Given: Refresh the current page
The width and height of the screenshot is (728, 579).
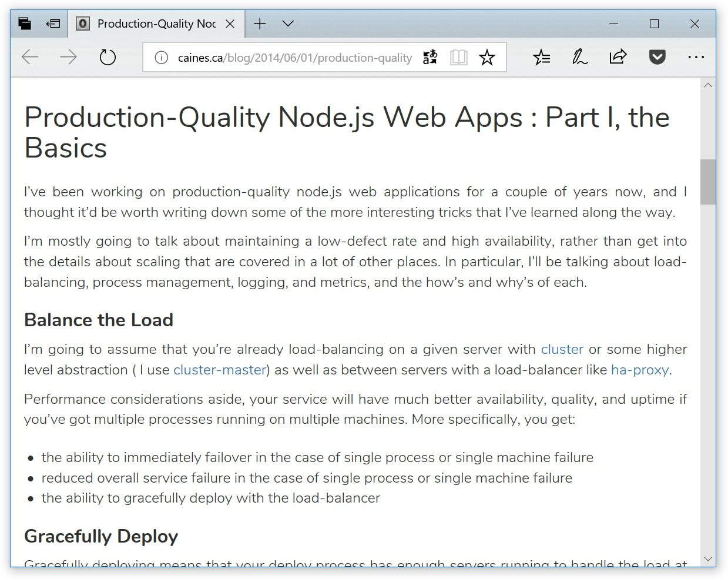Looking at the screenshot, I should click(108, 57).
